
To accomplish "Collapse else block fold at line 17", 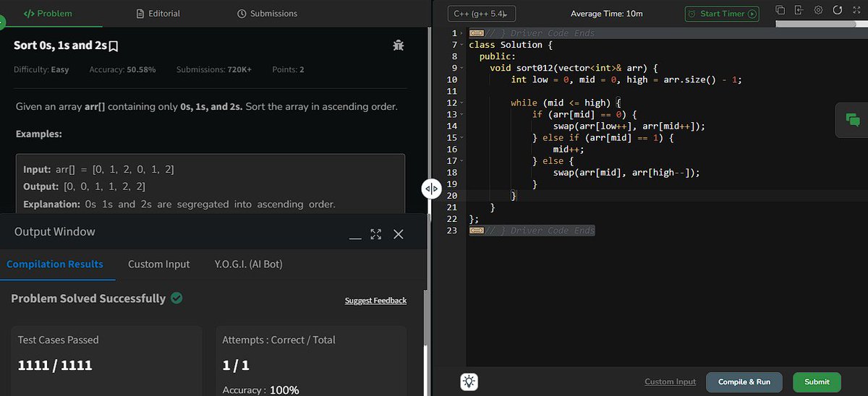I will point(461,160).
